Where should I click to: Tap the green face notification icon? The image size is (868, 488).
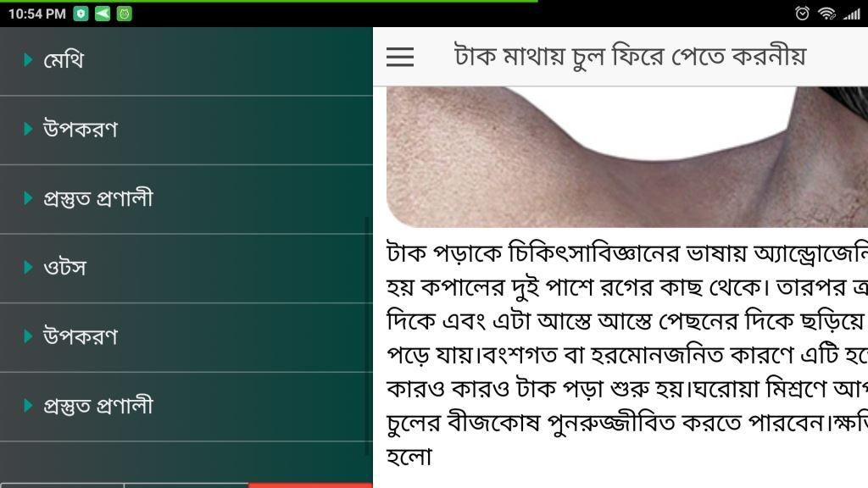124,14
